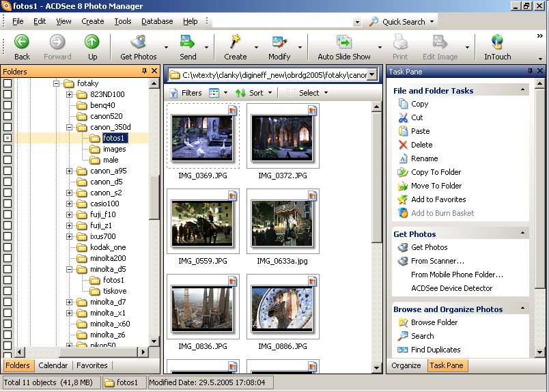This screenshot has height=392, width=549.
Task: Open Get Photos toolbar icon
Action: 139,42
